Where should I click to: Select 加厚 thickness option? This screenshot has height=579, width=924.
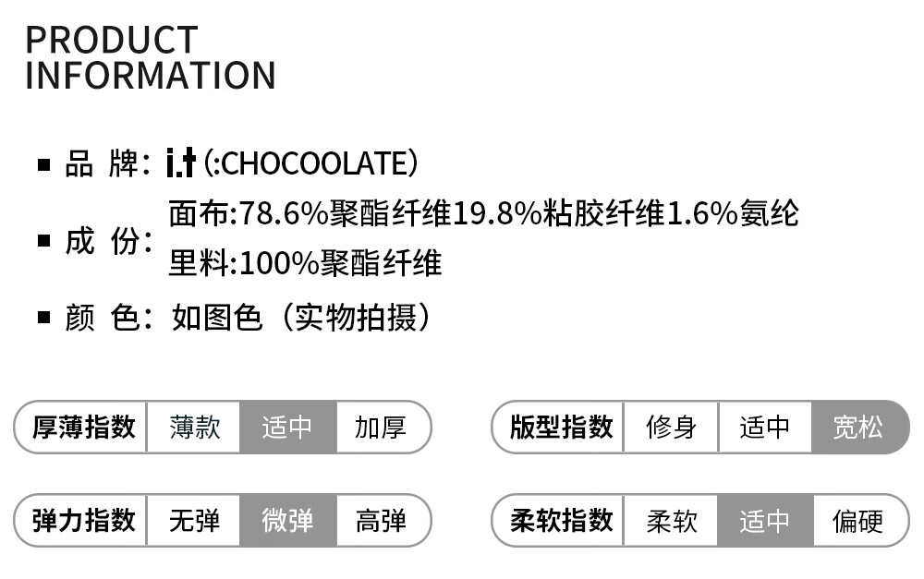coord(381,428)
